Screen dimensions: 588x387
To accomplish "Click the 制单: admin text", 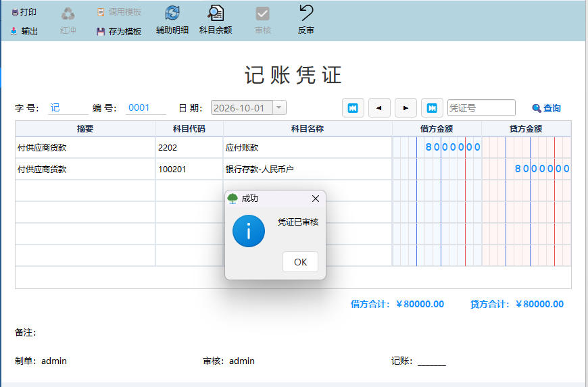I will tap(41, 361).
